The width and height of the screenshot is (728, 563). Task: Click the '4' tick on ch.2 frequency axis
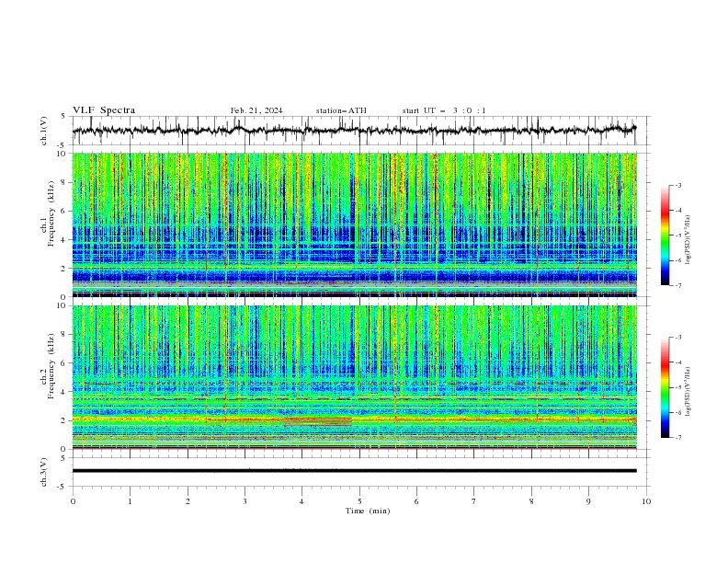coord(64,392)
